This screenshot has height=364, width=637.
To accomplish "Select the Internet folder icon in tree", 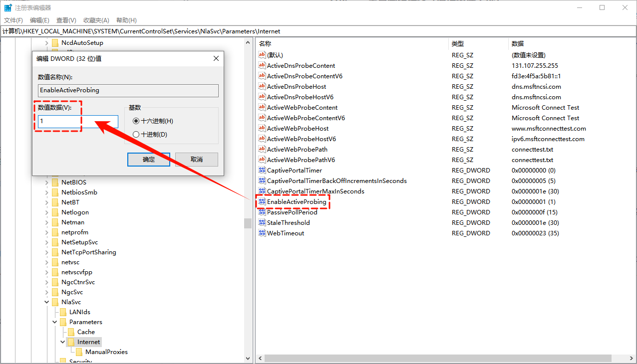I will point(71,342).
